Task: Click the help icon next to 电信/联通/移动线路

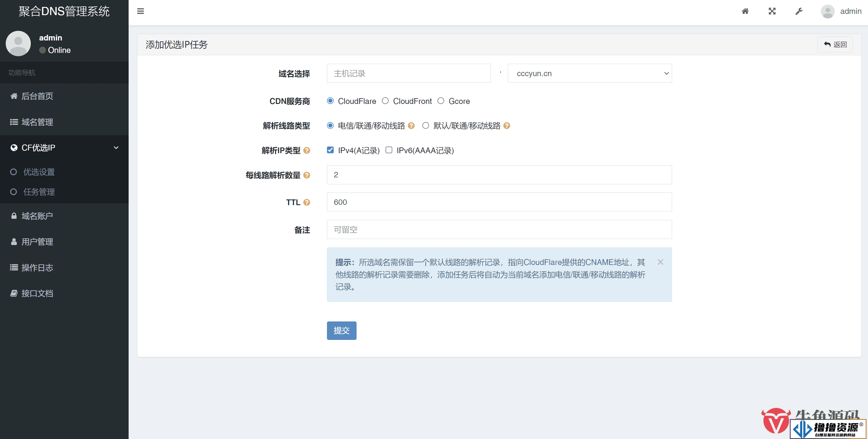Action: (x=411, y=126)
